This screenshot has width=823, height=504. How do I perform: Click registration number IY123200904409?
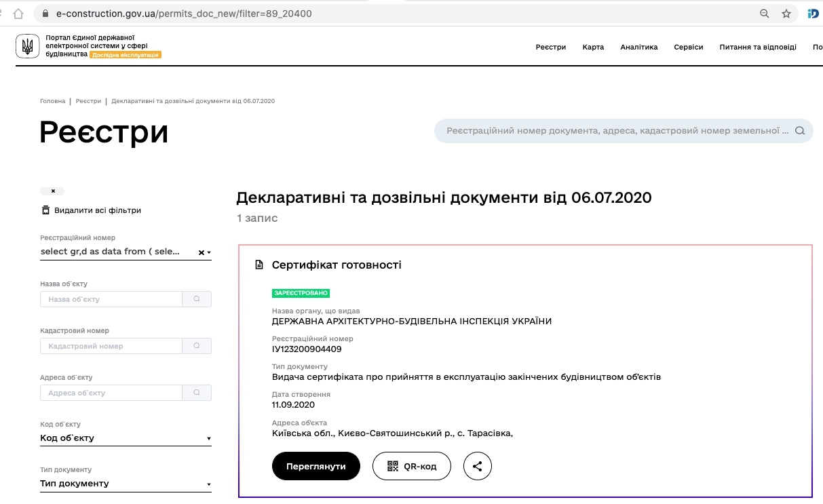(307, 349)
